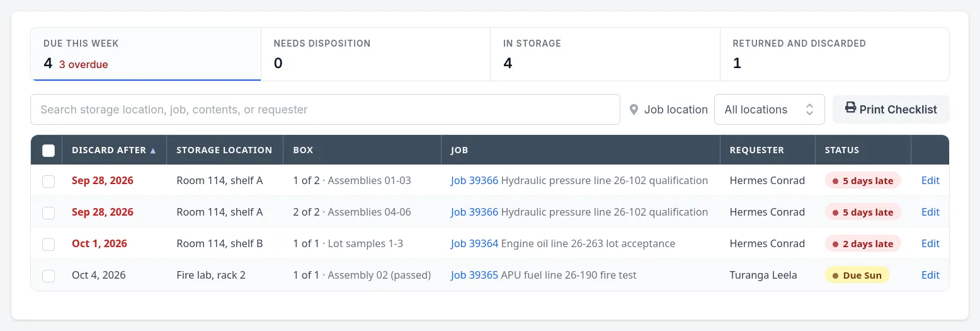
Task: Click the Box column header
Action: click(362, 151)
